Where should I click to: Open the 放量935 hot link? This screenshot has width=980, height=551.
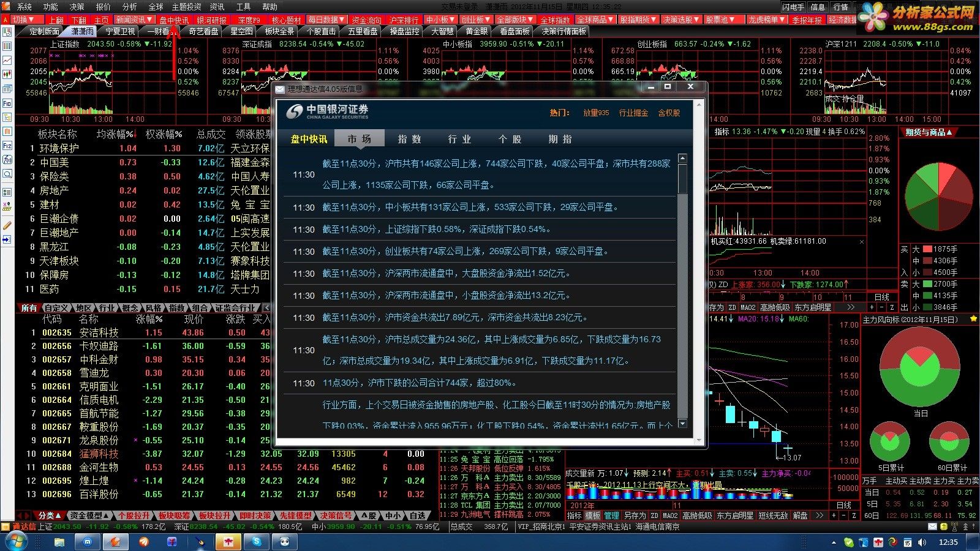(596, 113)
